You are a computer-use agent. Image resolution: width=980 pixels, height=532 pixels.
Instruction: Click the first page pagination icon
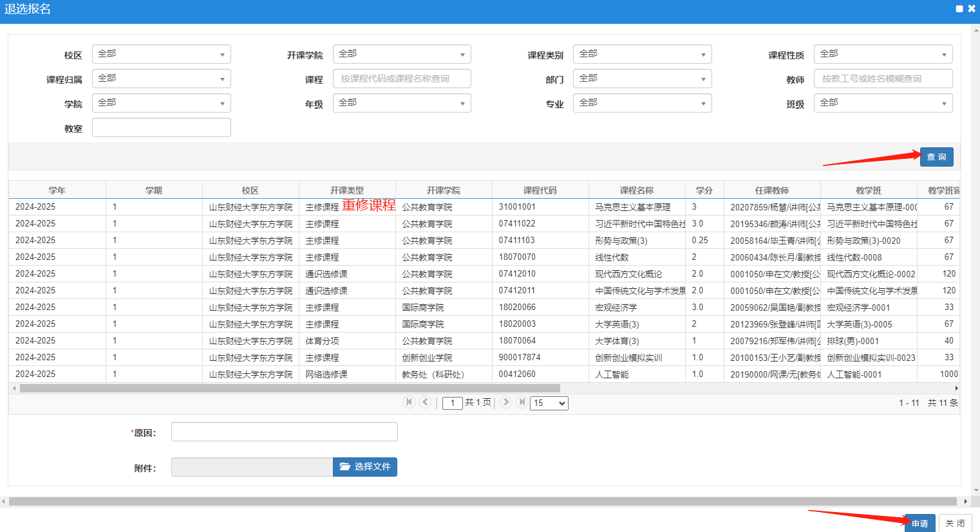409,402
